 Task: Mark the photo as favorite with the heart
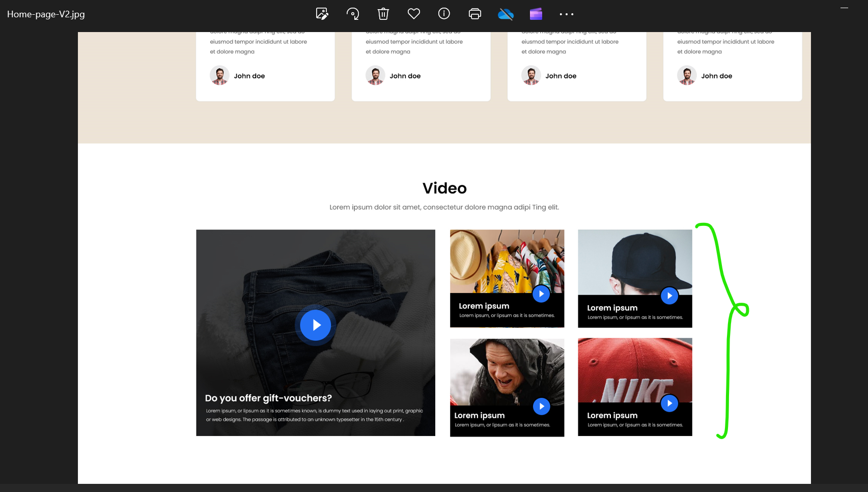(x=414, y=14)
